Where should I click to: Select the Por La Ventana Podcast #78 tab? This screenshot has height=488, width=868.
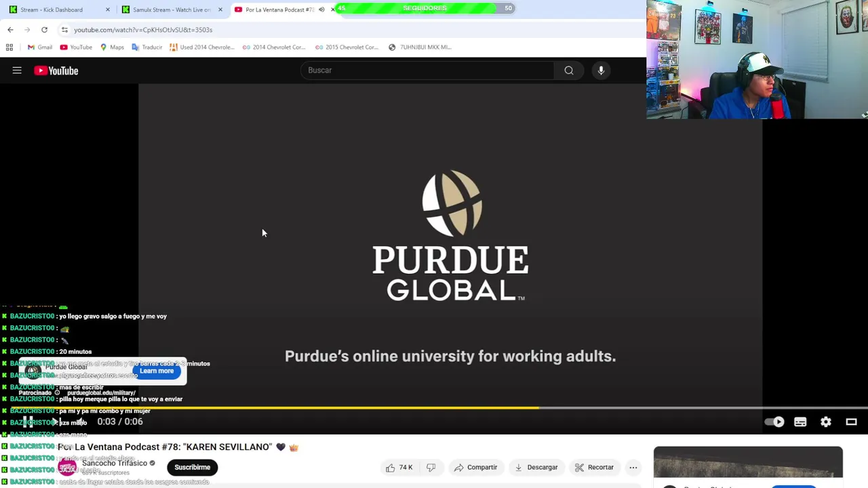(x=279, y=9)
